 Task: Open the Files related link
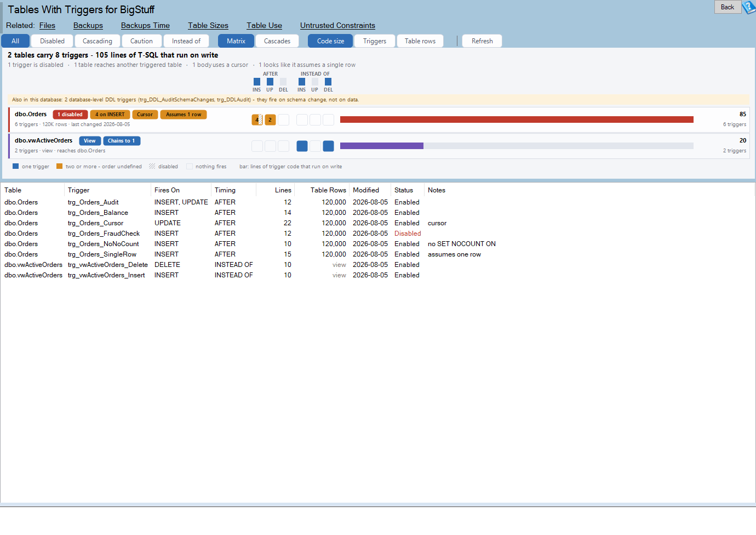coord(47,26)
